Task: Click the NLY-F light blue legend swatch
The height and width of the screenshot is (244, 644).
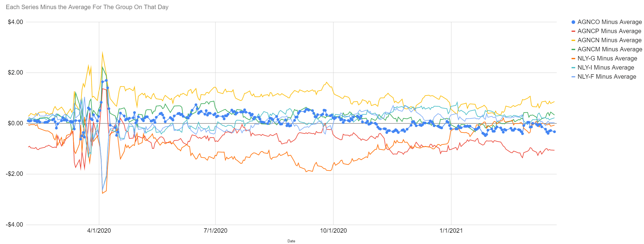Action: (573, 77)
